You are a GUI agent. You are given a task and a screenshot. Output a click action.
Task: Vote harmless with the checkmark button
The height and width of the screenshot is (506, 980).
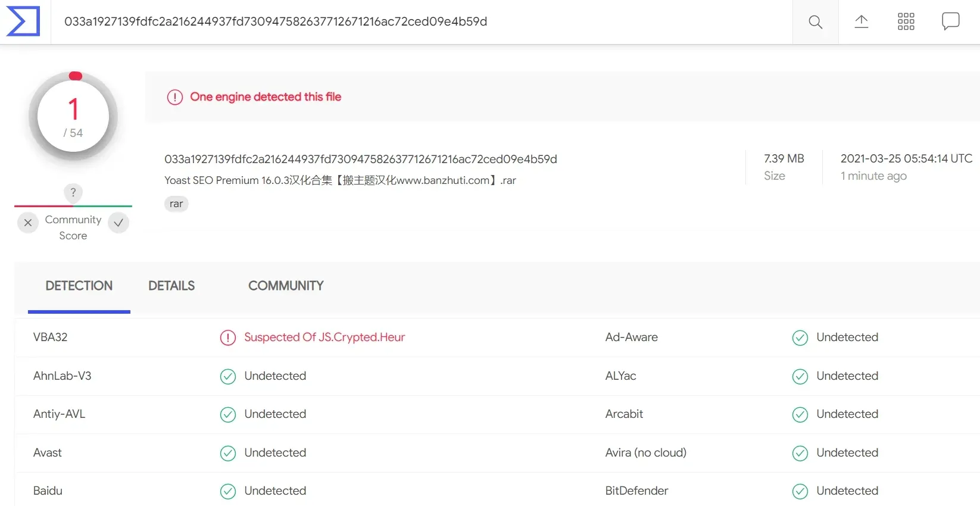click(x=118, y=223)
